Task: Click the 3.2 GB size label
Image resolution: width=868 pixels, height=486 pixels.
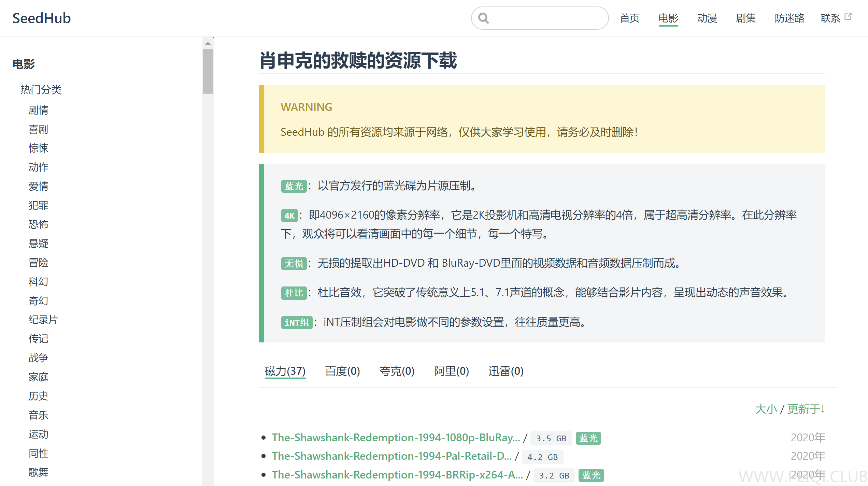Action: tap(554, 476)
